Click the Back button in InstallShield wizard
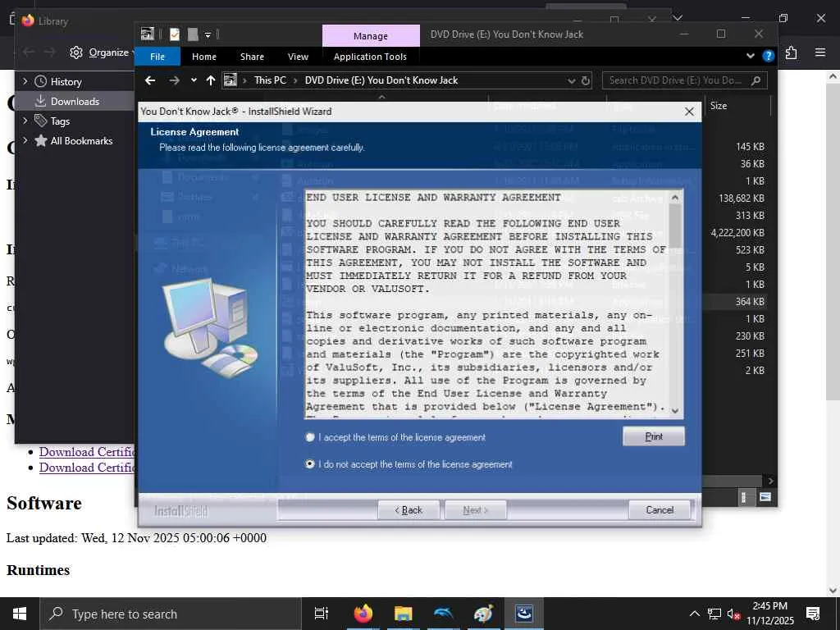Viewport: 840px width, 630px height. [x=409, y=510]
